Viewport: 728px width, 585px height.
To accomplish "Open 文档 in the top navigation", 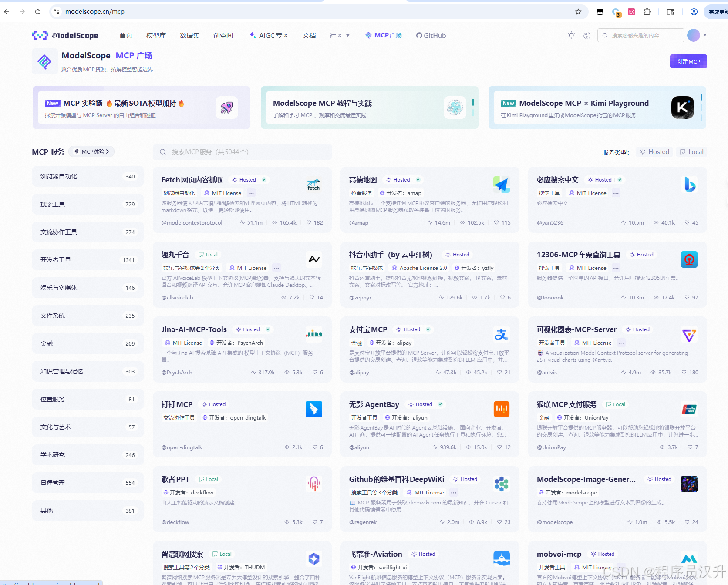I will click(x=309, y=36).
